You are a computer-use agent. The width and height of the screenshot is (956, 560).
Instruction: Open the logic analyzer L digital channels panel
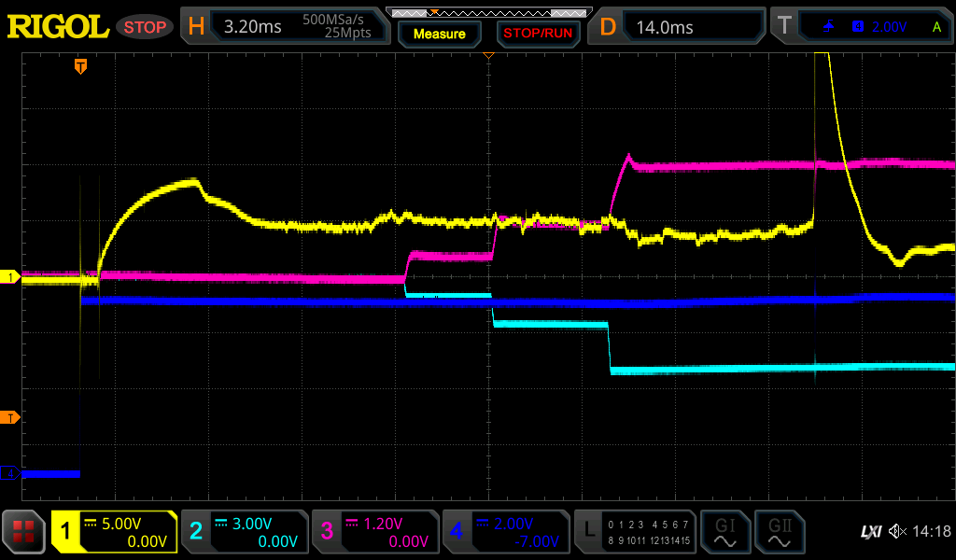pos(635,532)
